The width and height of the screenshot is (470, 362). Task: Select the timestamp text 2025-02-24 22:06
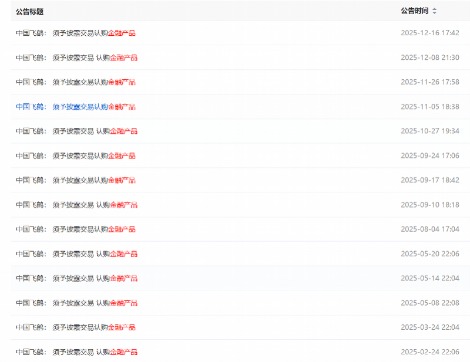(430, 351)
